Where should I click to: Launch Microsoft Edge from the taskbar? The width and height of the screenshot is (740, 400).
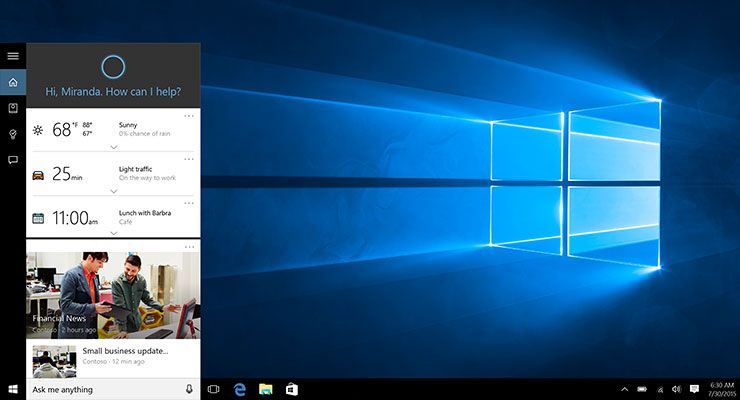(x=240, y=389)
